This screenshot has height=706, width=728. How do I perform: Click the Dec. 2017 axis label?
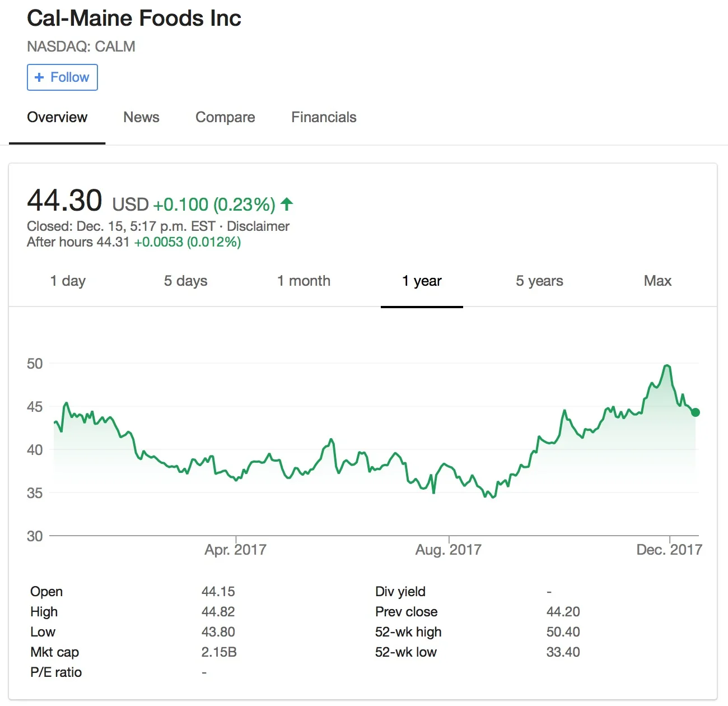pyautogui.click(x=669, y=549)
